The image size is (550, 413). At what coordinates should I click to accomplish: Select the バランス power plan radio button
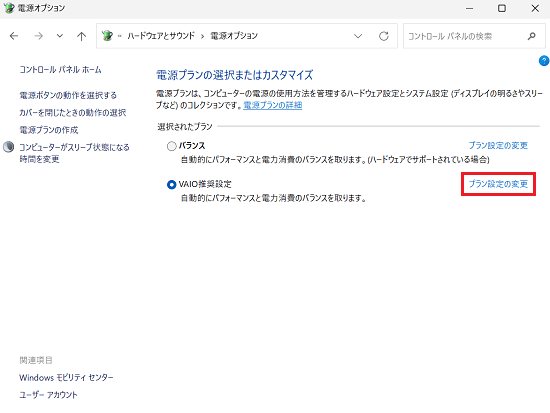[172, 146]
